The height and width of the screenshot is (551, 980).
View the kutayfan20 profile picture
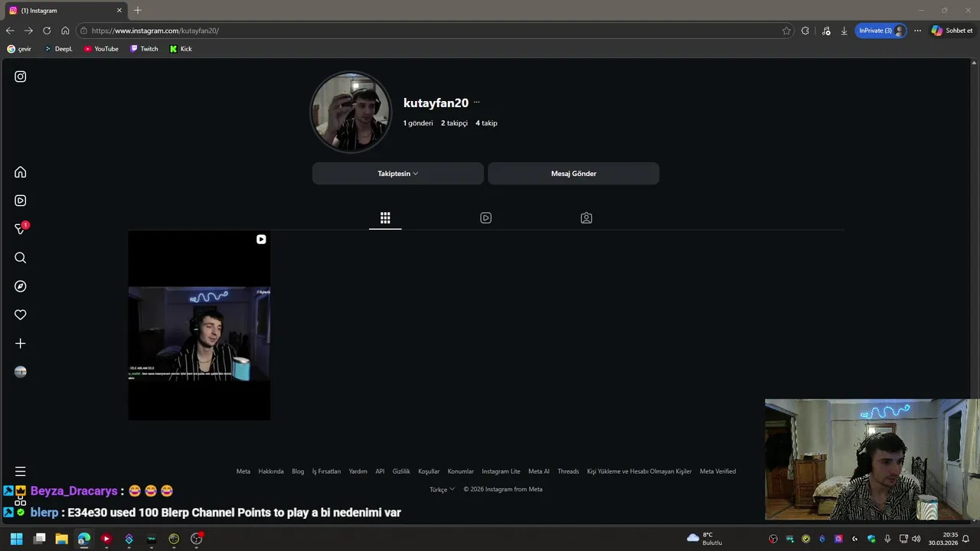click(351, 112)
